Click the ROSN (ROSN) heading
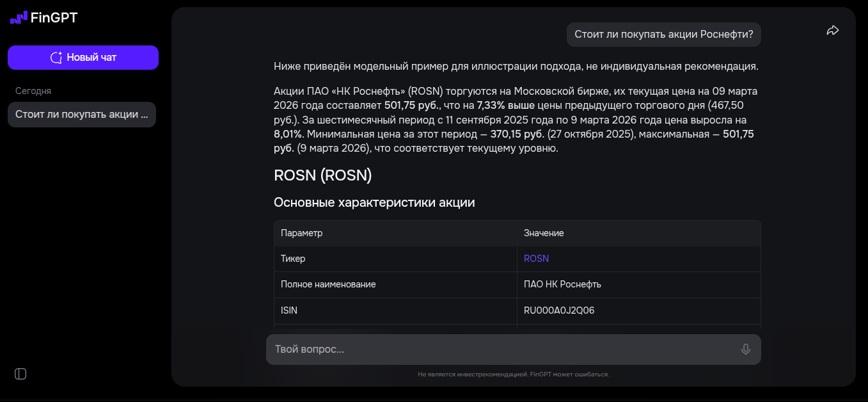Viewport: 868px width, 402px height. (322, 175)
